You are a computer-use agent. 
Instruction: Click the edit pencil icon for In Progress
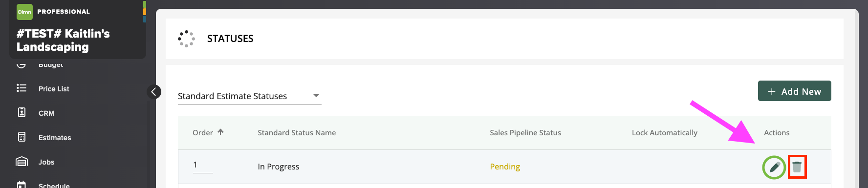click(x=774, y=167)
